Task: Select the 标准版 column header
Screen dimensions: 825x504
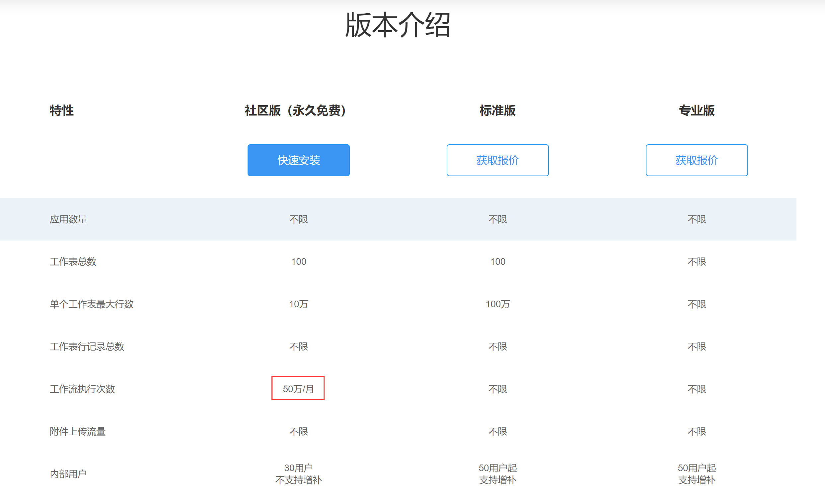Action: 497,110
